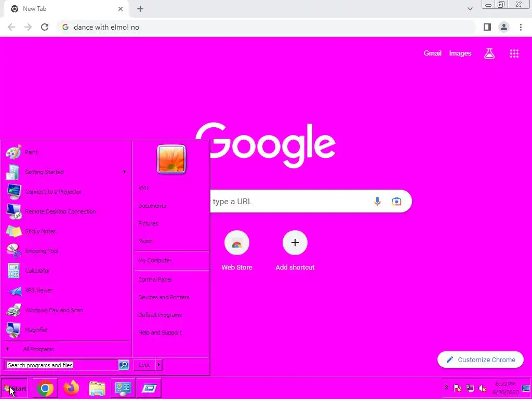Open VM1 user folder
532x399 pixels.
143,188
